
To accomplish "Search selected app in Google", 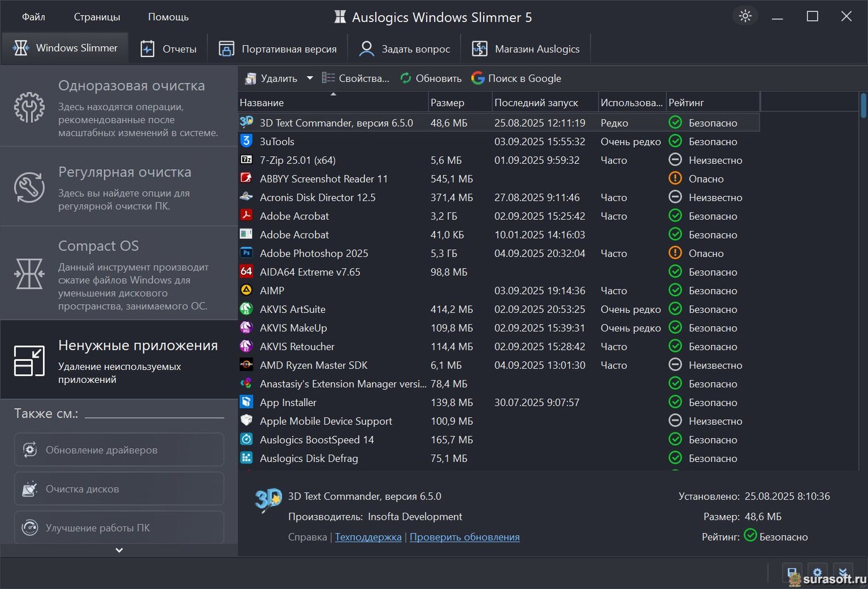I will pos(516,79).
